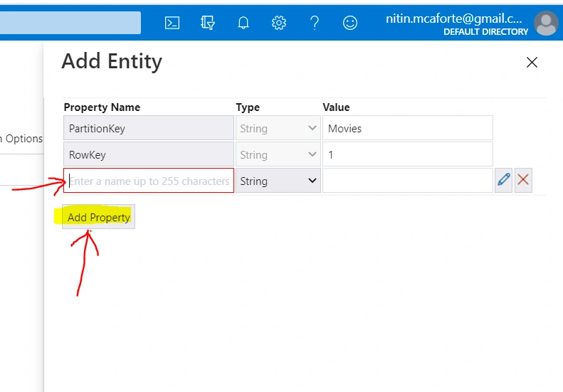This screenshot has width=563, height=392.
Task: Open the help question mark
Action: coord(315,23)
